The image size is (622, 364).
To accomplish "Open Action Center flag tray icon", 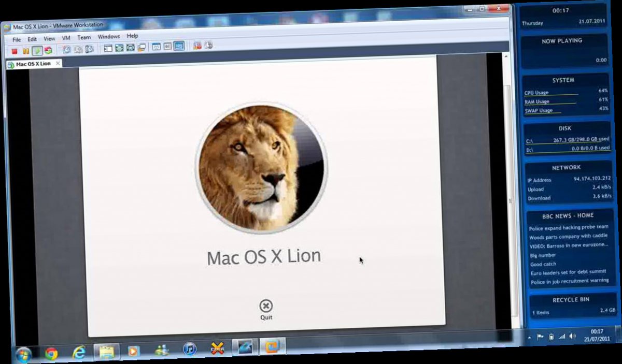I will click(x=540, y=337).
